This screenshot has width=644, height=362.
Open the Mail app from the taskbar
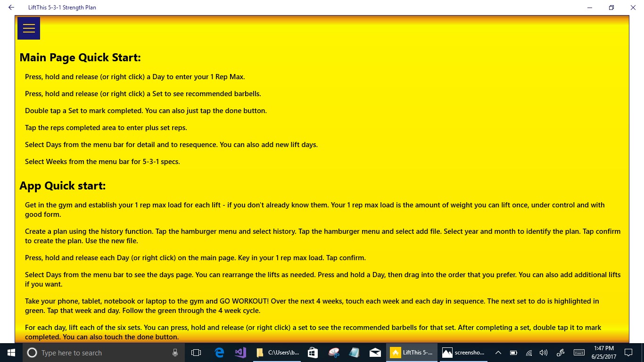[375, 353]
